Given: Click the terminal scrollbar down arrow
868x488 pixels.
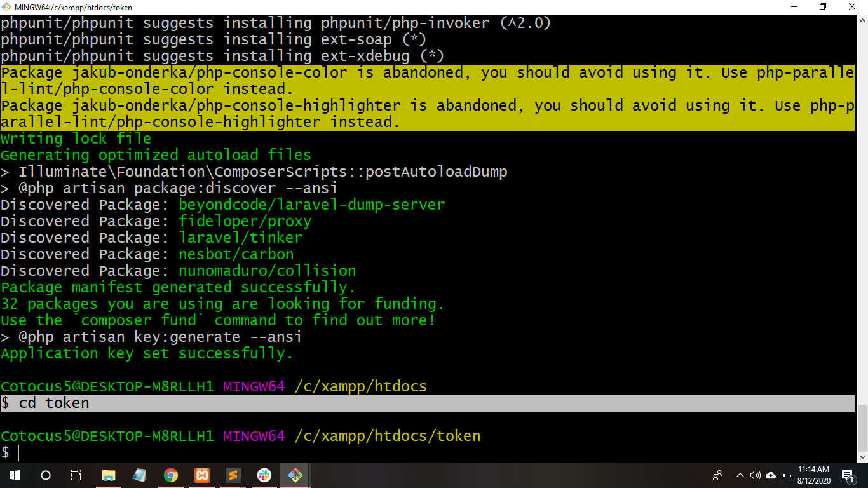Looking at the screenshot, I should [862, 456].
